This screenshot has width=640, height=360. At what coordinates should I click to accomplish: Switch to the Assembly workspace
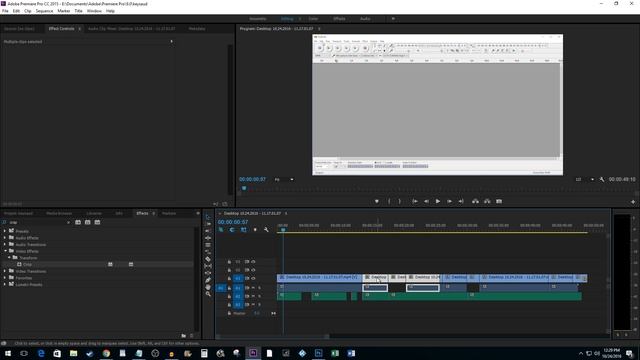258,19
